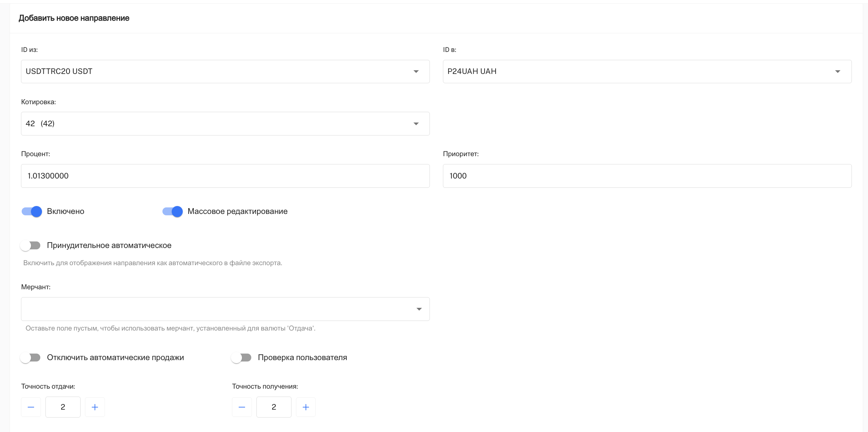Click the Котировка dropdown arrow icon

coord(416,124)
